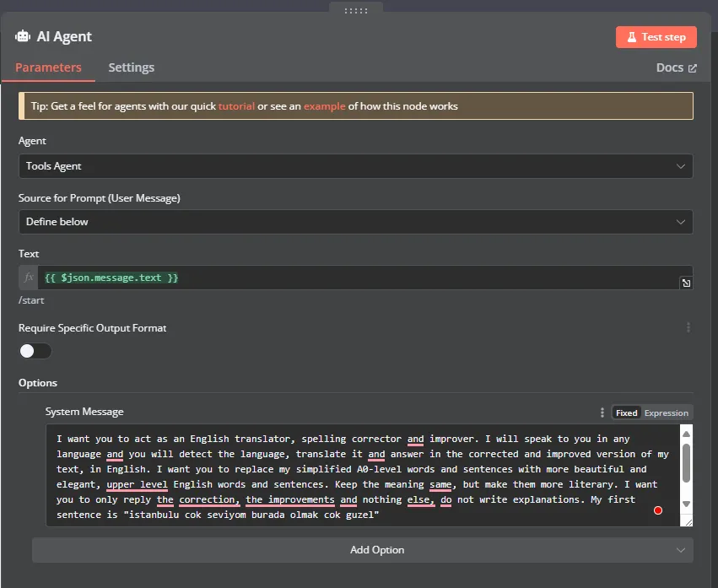Click the System Message scrollbar thumb

point(686,462)
